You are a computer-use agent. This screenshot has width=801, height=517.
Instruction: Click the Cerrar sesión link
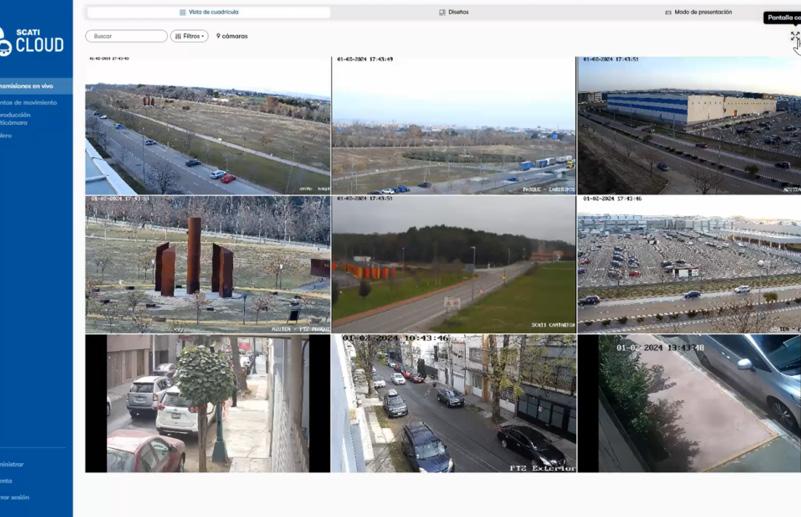15,497
